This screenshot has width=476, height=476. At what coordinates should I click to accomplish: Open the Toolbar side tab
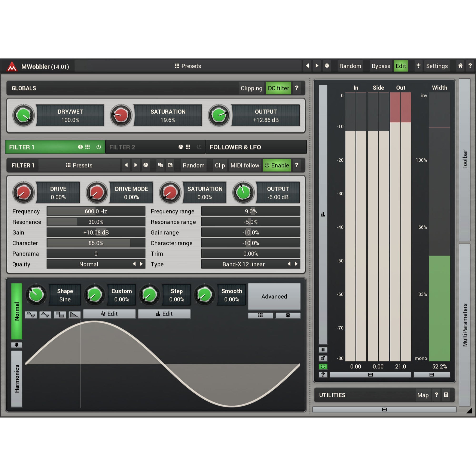coord(465,160)
